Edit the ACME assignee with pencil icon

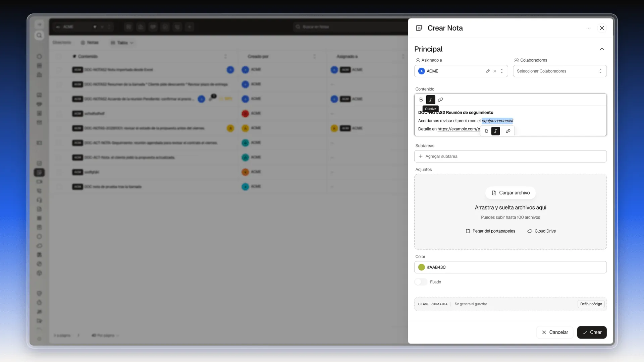[488, 71]
